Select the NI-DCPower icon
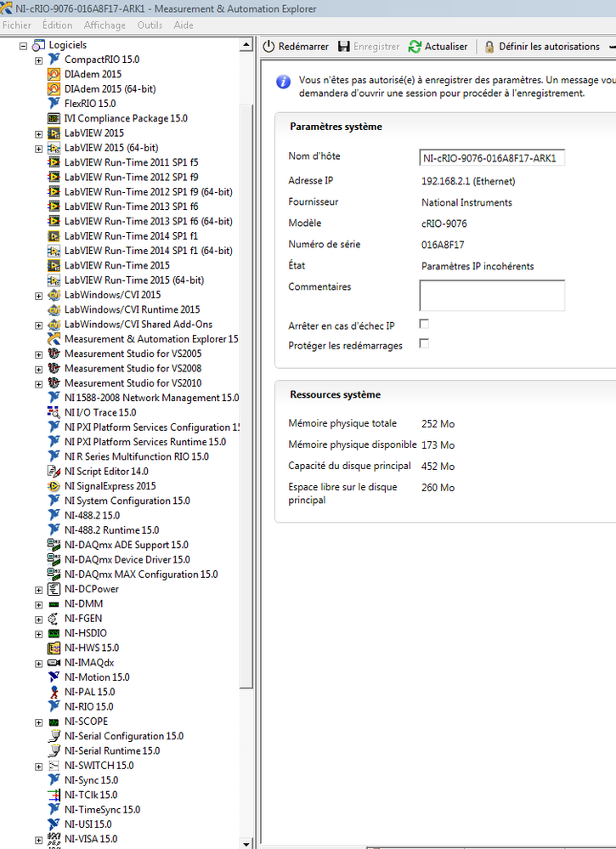This screenshot has width=616, height=849. [54, 589]
